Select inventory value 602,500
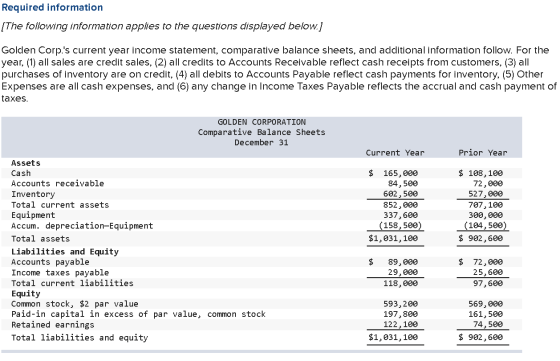Screen dimensions: 560x361 tap(400, 194)
